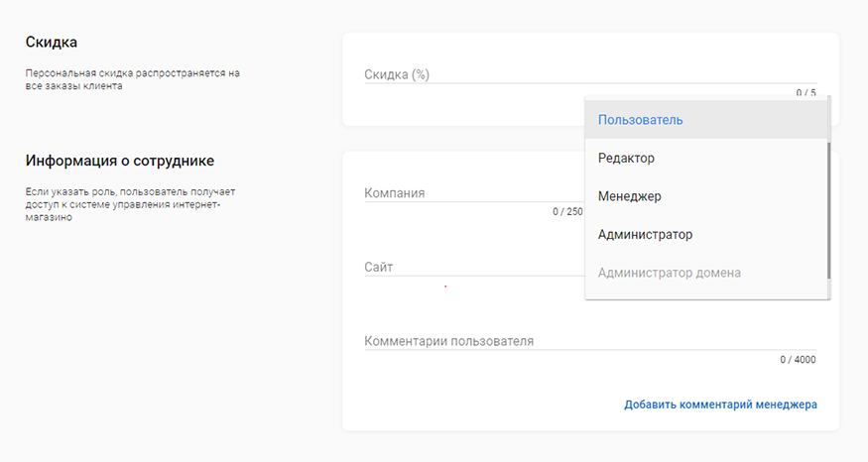Click the Скидка section heading
This screenshot has height=462, width=868.
coord(51,42)
